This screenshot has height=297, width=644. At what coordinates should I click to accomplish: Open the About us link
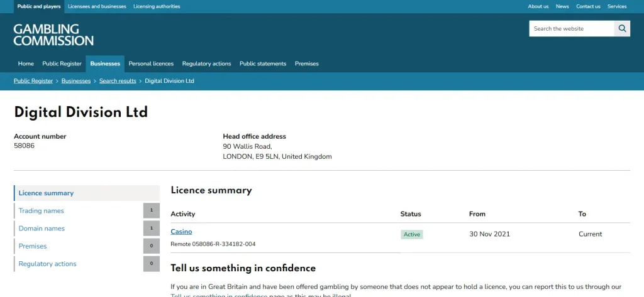(x=538, y=6)
